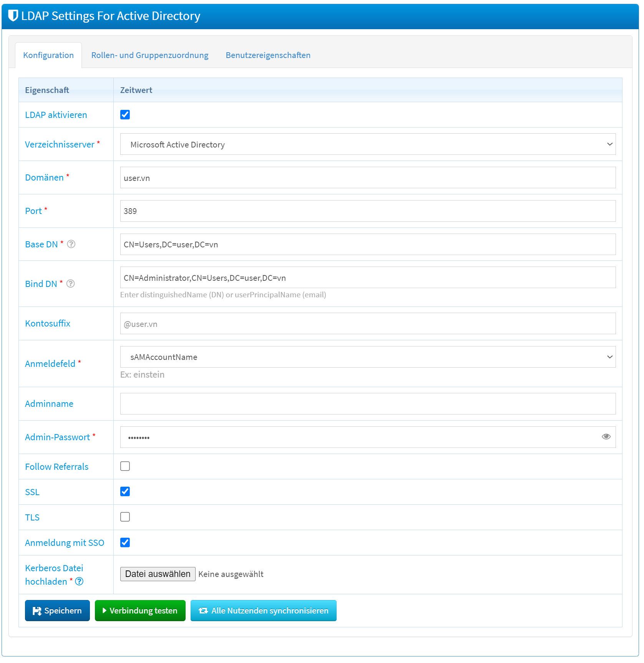
Task: Enable the TLS checkbox
Action: [125, 517]
